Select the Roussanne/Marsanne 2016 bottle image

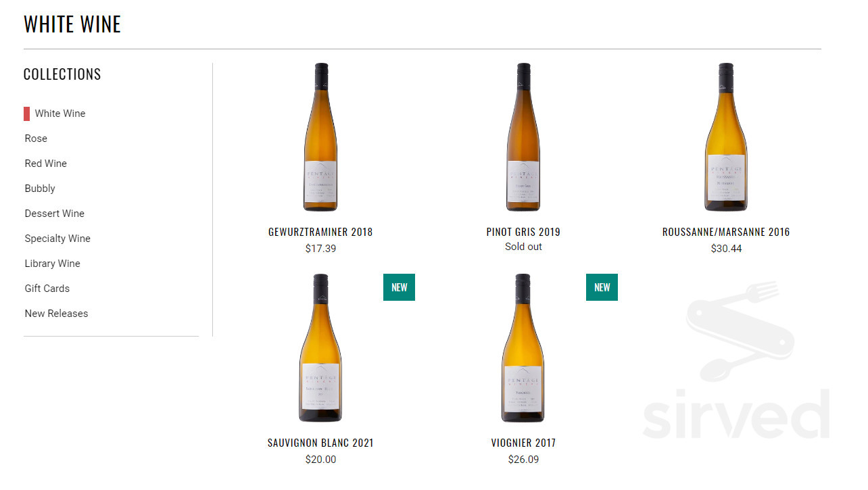point(726,137)
